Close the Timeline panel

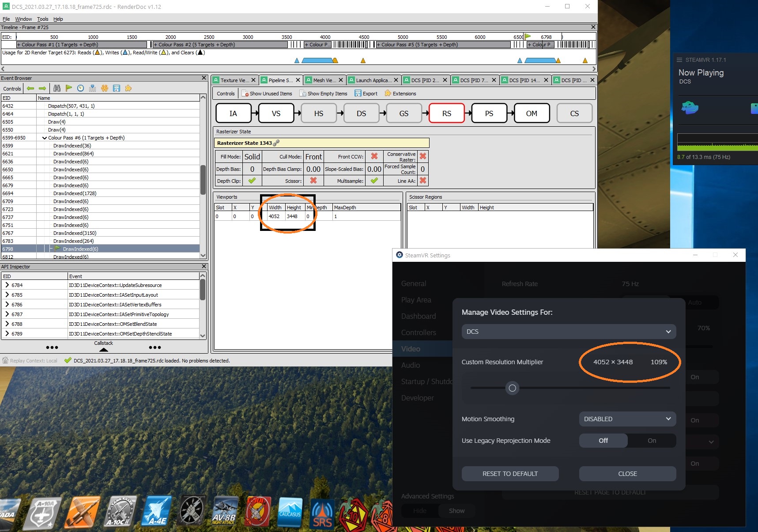(593, 27)
